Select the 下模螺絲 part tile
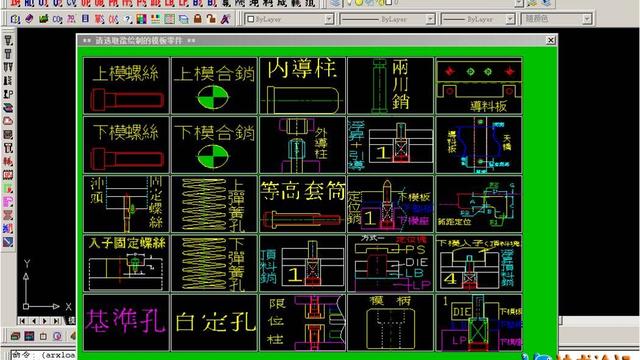 pos(126,145)
